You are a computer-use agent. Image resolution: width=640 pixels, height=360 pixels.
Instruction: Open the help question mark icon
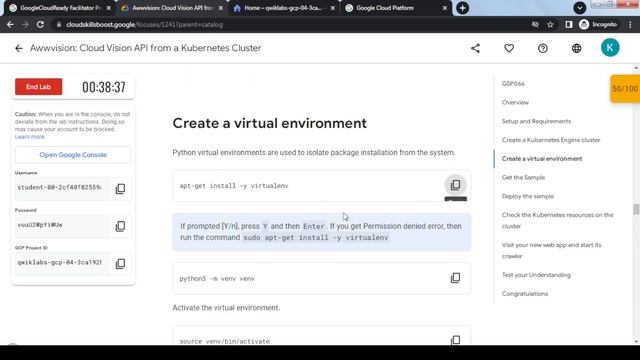click(542, 48)
